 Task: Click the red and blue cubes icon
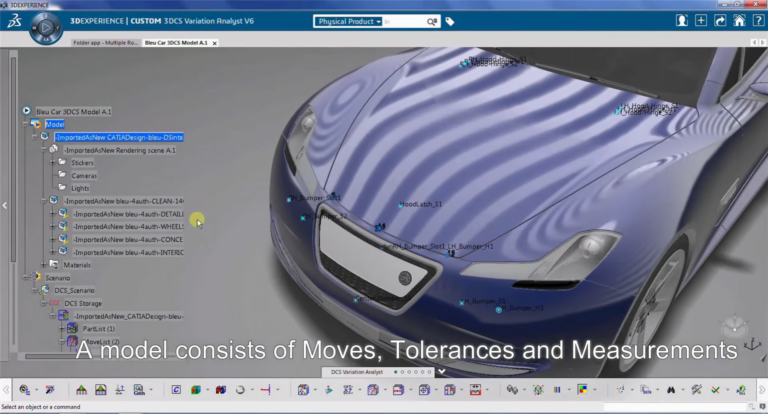click(221, 390)
